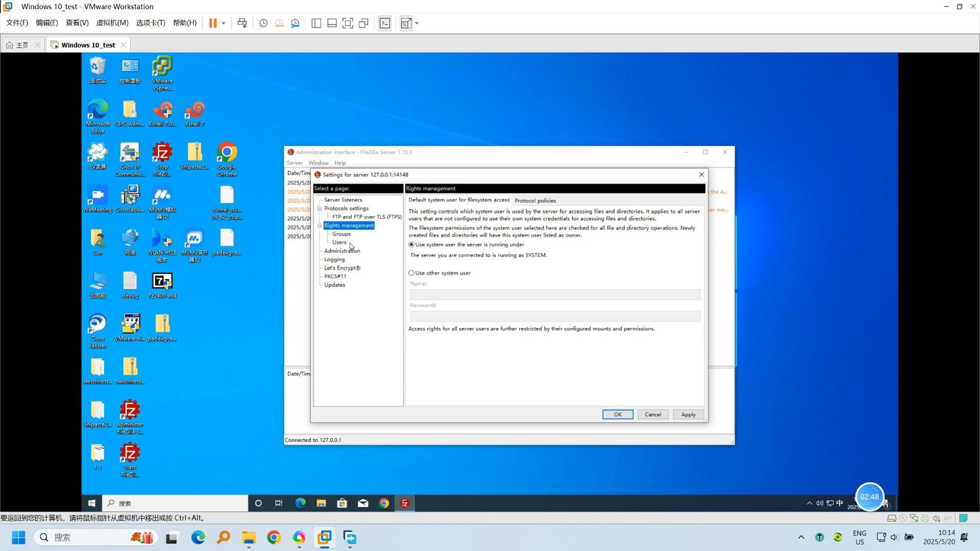Click the send Ctrl+Alt+Del toolbar icon
The height and width of the screenshot is (551, 980).
242,23
